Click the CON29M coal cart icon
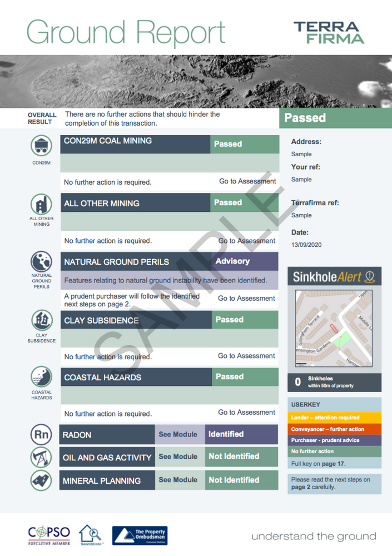 [x=41, y=146]
